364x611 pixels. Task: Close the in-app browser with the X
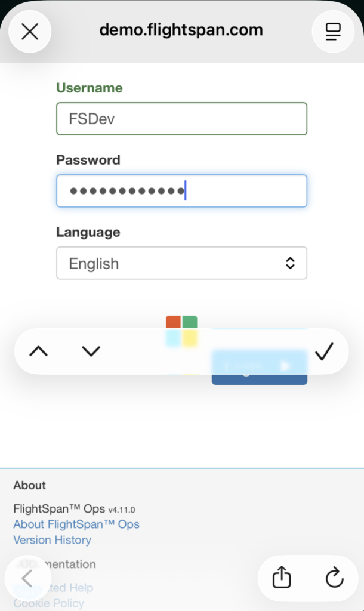tap(29, 32)
